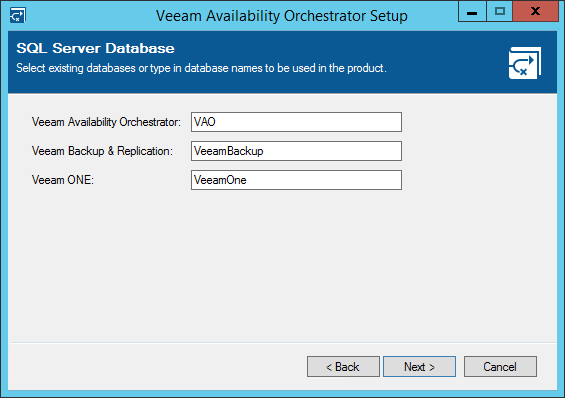
Task: Maximize the setup window
Action: point(499,12)
